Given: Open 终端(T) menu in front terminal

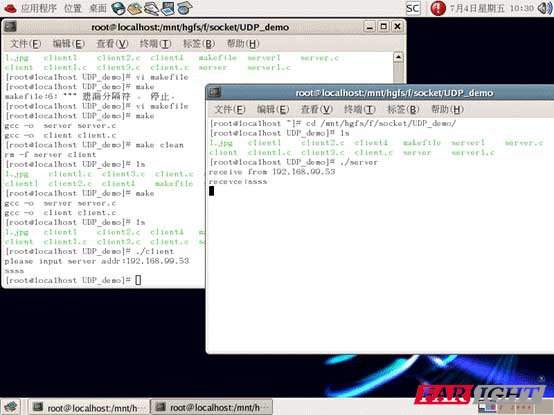Looking at the screenshot, I should point(359,109).
